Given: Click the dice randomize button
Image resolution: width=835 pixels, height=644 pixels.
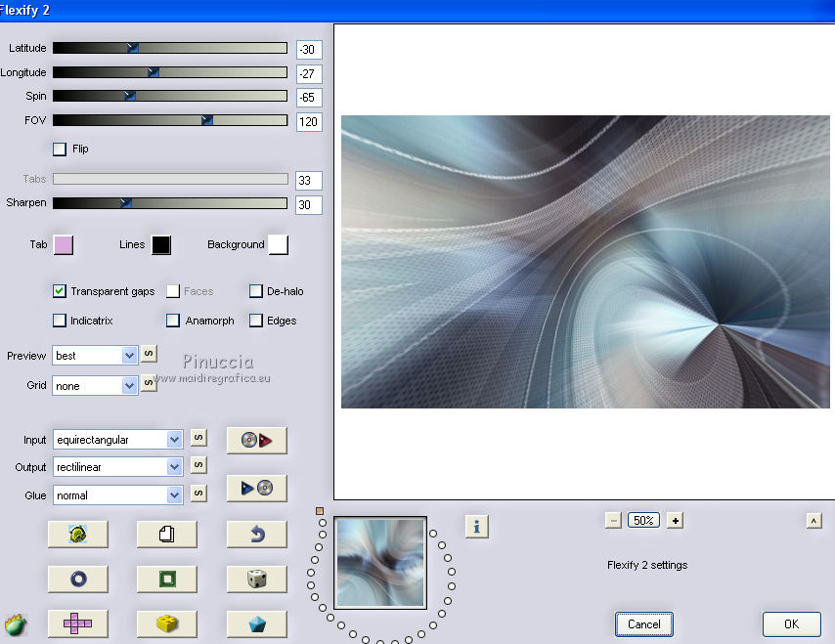Looking at the screenshot, I should pyautogui.click(x=257, y=580).
